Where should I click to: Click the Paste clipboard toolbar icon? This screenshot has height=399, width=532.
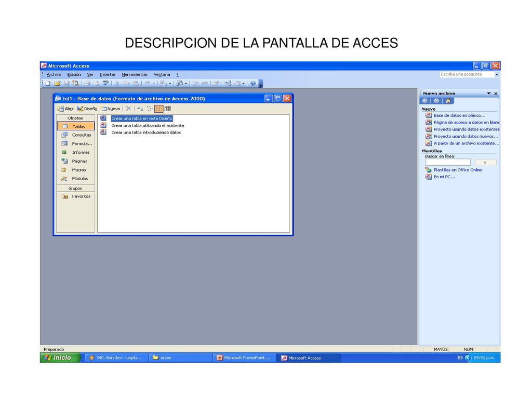coord(136,83)
